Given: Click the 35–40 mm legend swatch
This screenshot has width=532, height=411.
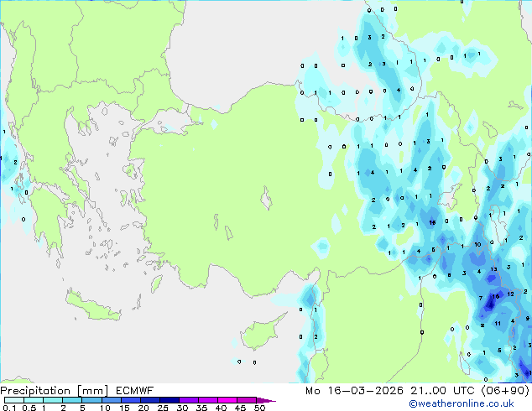Looking at the screenshot, I should coord(207,400).
